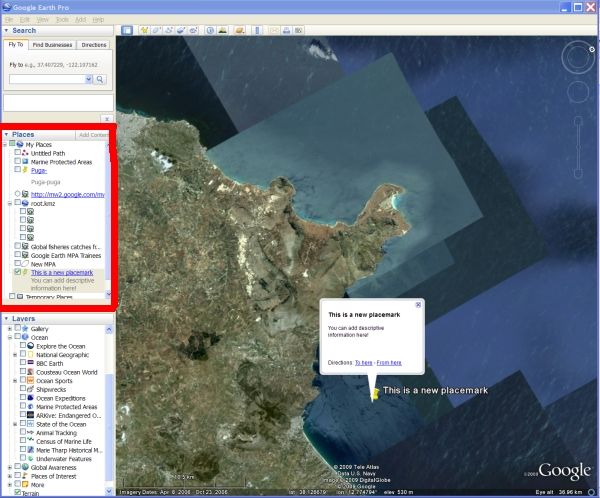600x498 pixels.
Task: Check the Untitled Path checkbox
Action: point(18,153)
